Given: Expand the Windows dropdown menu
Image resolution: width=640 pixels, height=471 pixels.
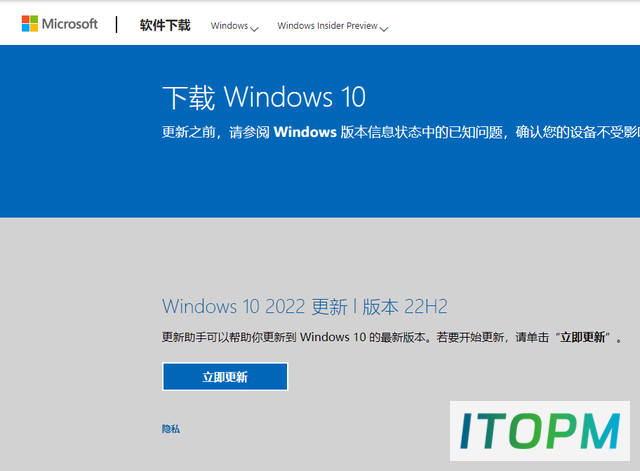Looking at the screenshot, I should 234,26.
